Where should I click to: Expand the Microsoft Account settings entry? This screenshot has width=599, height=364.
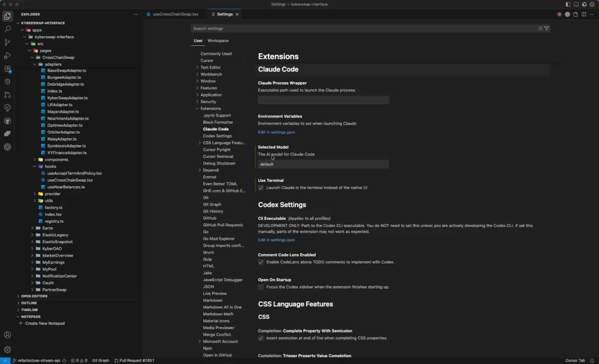coord(199,341)
